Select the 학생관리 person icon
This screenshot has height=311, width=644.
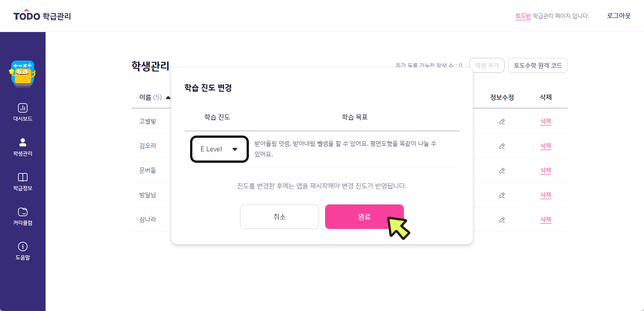[23, 142]
